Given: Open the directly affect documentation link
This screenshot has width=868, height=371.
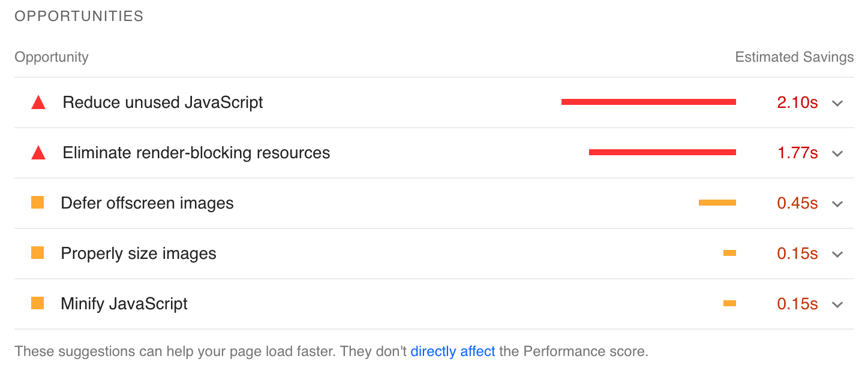Looking at the screenshot, I should pyautogui.click(x=453, y=351).
